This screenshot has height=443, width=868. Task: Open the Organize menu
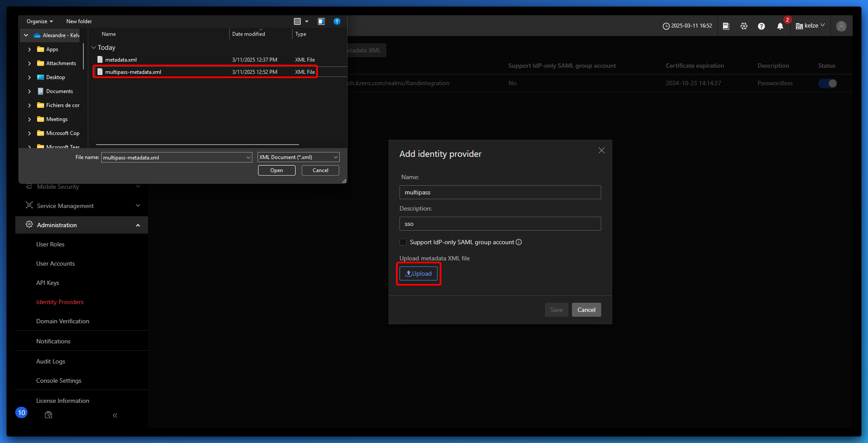point(39,21)
